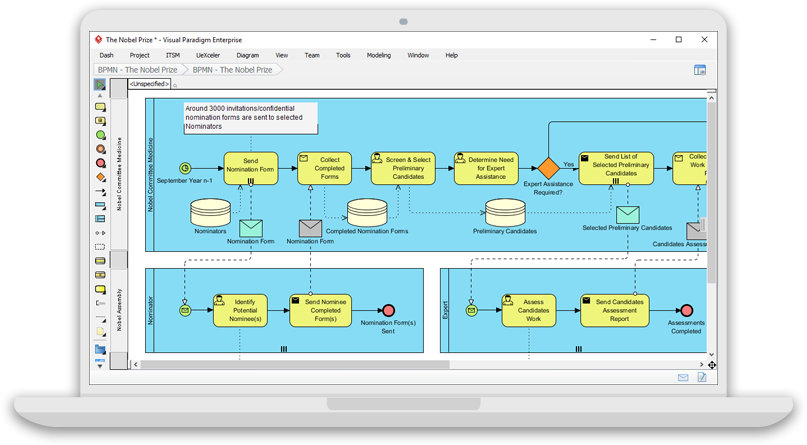The image size is (807, 445).
Task: Pick the orange Gateway diamond tool in palette
Action: coord(100,176)
